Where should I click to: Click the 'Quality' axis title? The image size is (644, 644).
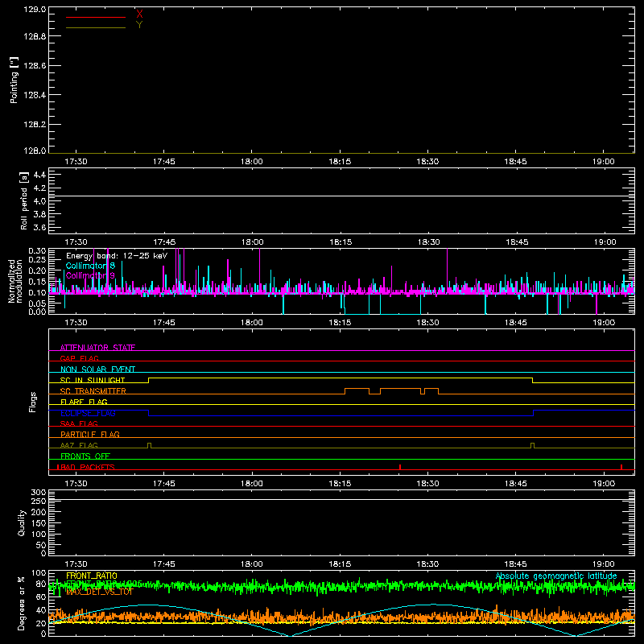click(22, 522)
